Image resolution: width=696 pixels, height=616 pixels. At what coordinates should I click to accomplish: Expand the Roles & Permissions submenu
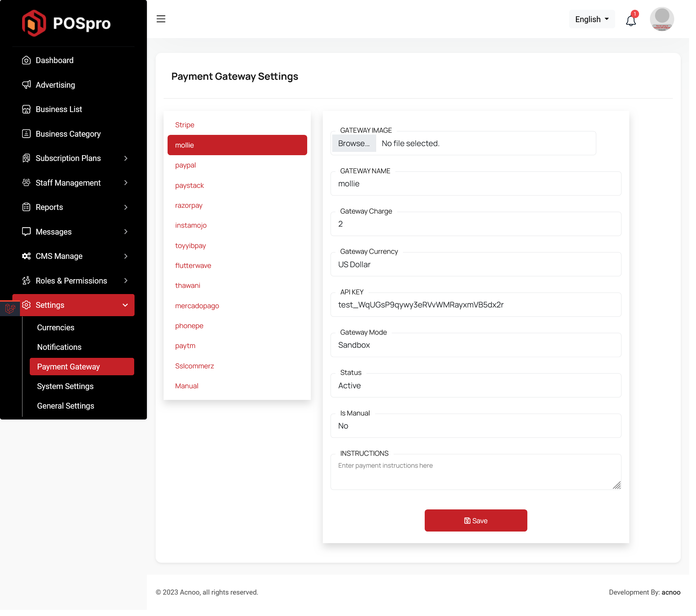(x=125, y=281)
